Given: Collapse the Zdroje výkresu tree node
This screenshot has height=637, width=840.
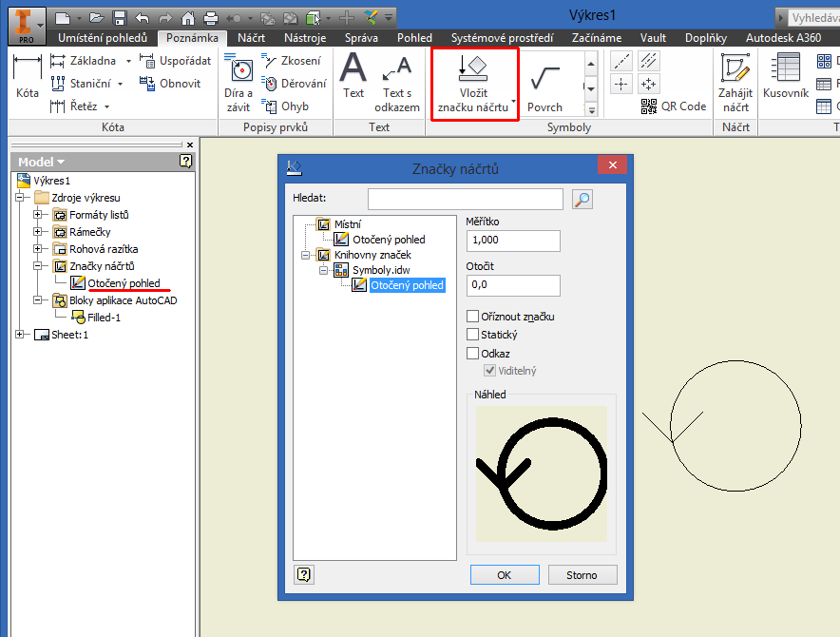Looking at the screenshot, I should (20, 198).
